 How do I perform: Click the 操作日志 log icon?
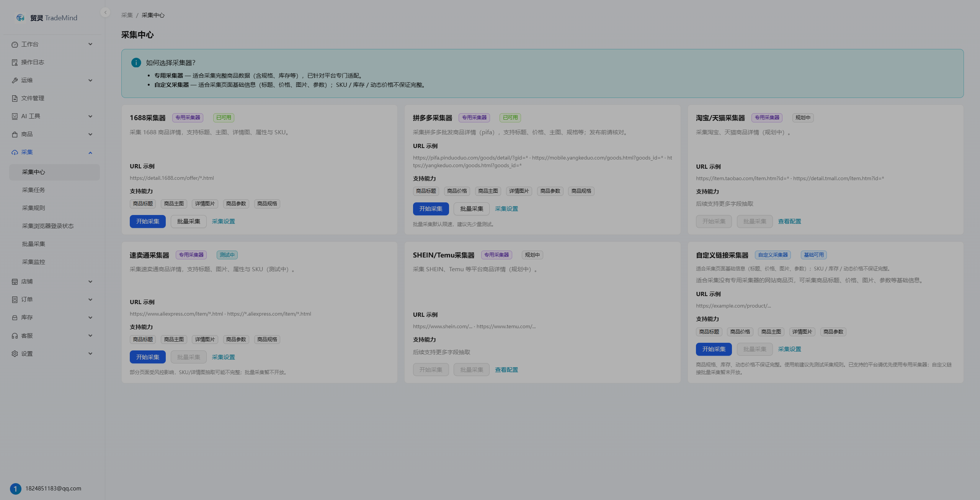point(15,62)
